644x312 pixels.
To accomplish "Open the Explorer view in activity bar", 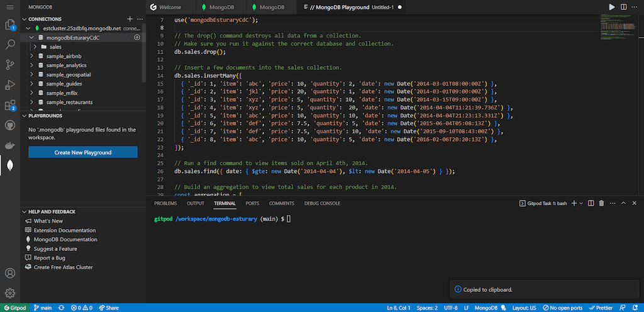I will click(x=10, y=25).
